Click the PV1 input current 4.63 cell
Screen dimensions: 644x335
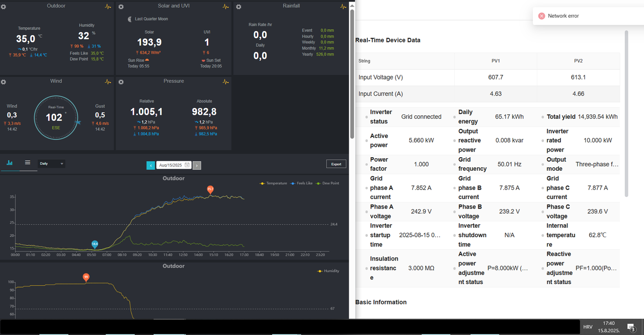click(496, 94)
